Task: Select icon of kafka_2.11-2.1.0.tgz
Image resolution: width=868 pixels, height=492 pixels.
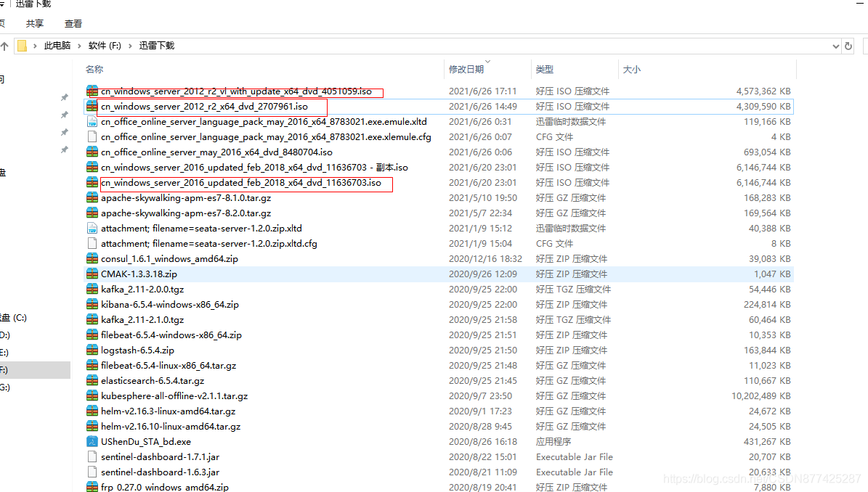Action: tap(92, 319)
